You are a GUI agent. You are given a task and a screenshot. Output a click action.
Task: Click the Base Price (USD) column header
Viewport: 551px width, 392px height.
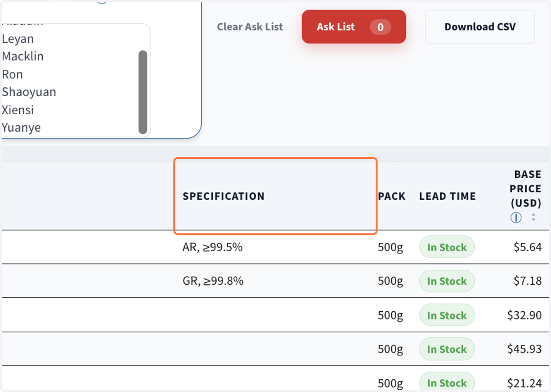(x=526, y=189)
